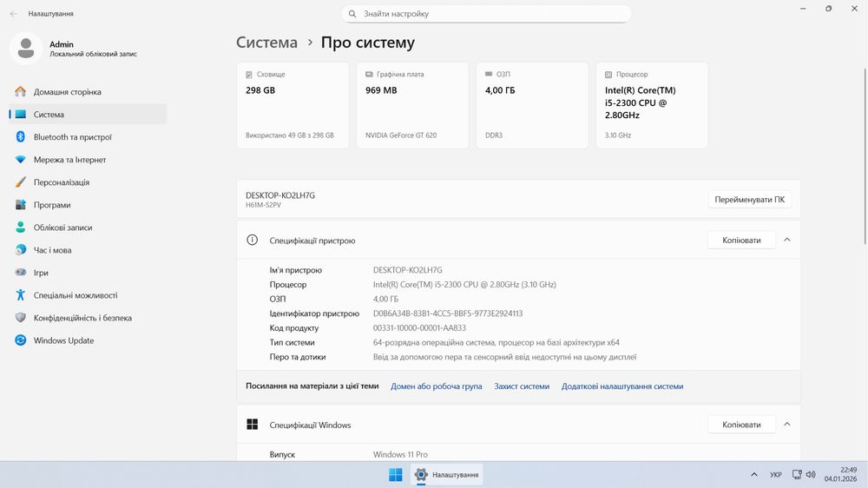
Task: Click the Personalization brush icon
Action: (21, 182)
